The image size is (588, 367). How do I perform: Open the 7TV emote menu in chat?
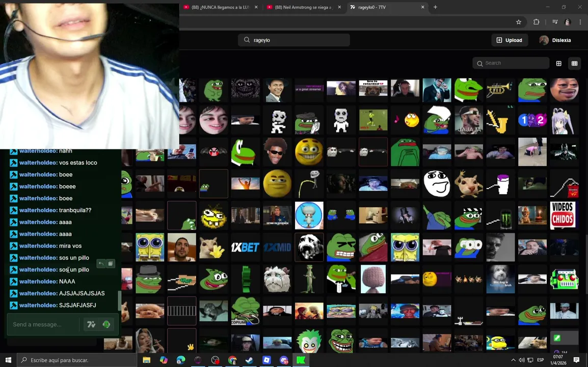tap(91, 325)
